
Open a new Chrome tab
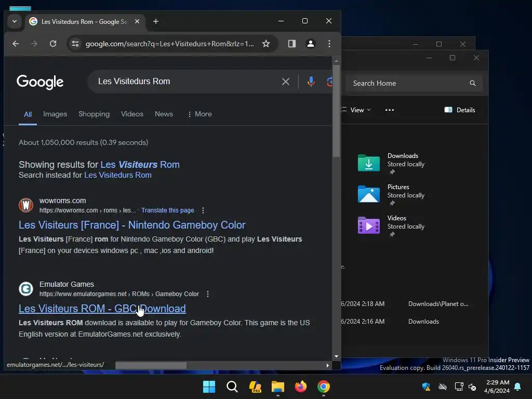[x=156, y=21]
